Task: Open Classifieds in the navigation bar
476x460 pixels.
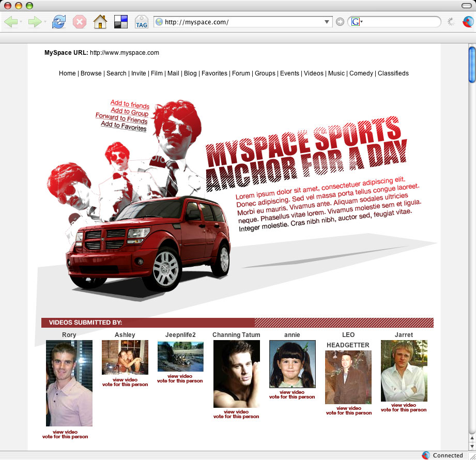Action: pos(393,73)
